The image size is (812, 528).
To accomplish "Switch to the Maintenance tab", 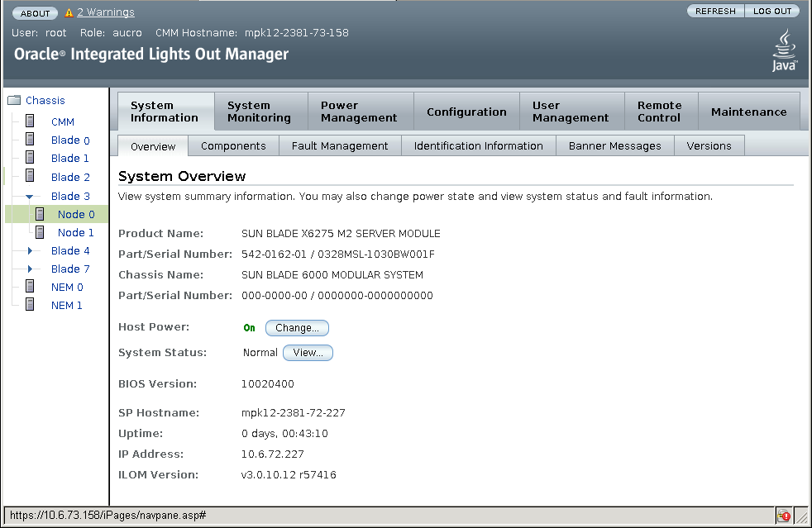I will pos(749,112).
